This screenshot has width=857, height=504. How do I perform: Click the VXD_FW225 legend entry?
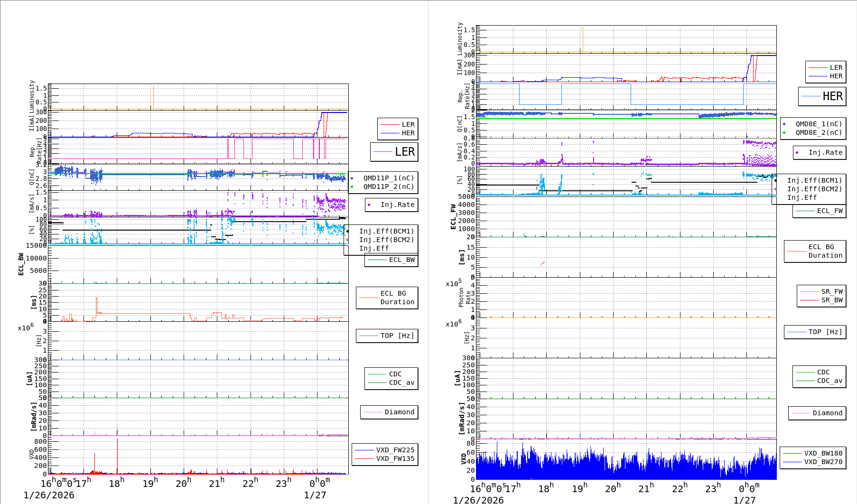coord(395,450)
